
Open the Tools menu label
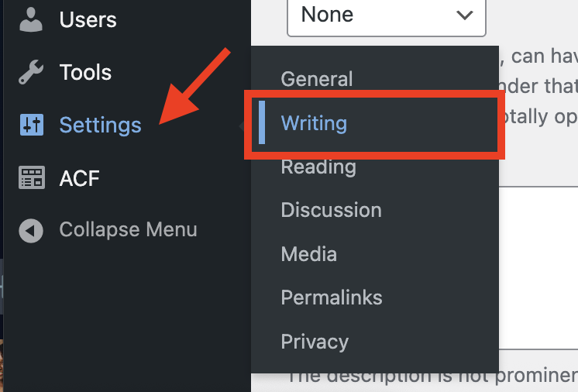coord(85,73)
